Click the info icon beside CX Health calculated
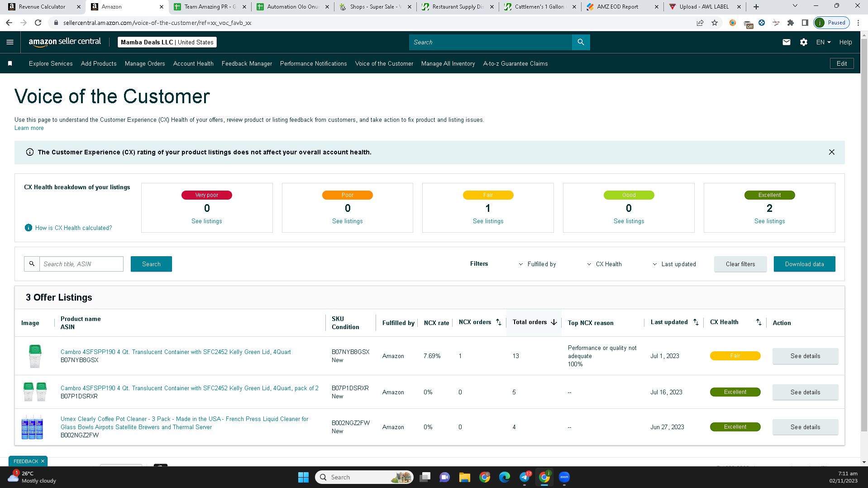Image resolution: width=868 pixels, height=488 pixels. (29, 228)
